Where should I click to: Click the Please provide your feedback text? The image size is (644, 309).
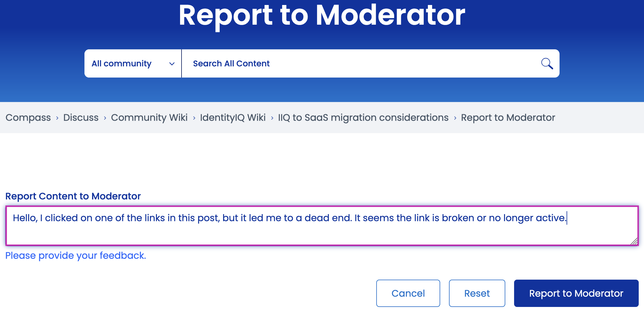[76, 255]
